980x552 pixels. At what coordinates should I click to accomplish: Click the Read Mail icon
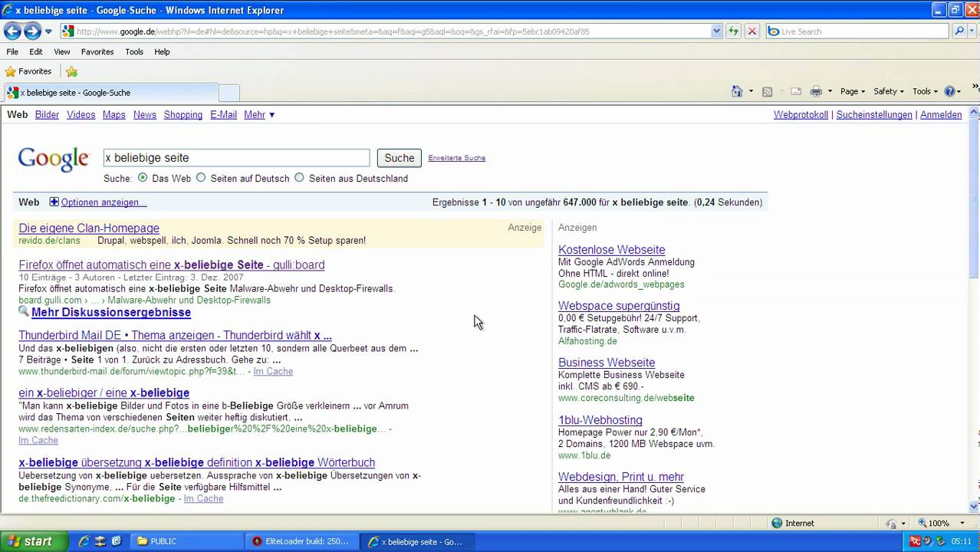tap(796, 91)
